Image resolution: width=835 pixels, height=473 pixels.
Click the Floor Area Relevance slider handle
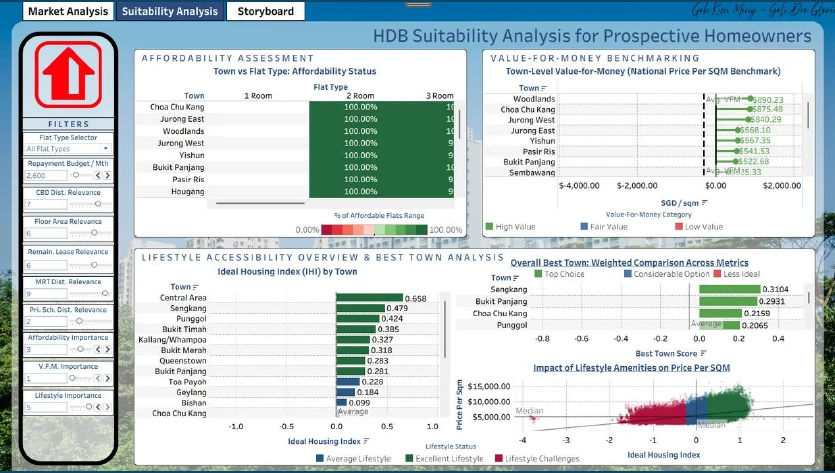(x=94, y=233)
